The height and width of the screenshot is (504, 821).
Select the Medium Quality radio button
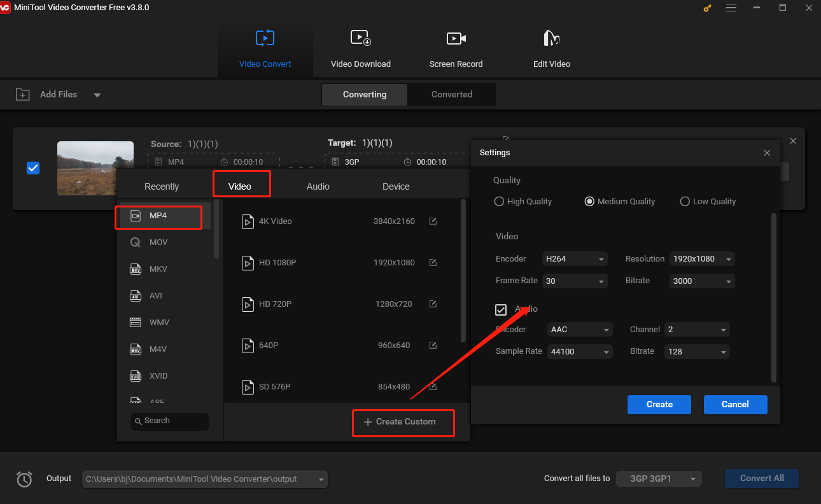(x=589, y=201)
